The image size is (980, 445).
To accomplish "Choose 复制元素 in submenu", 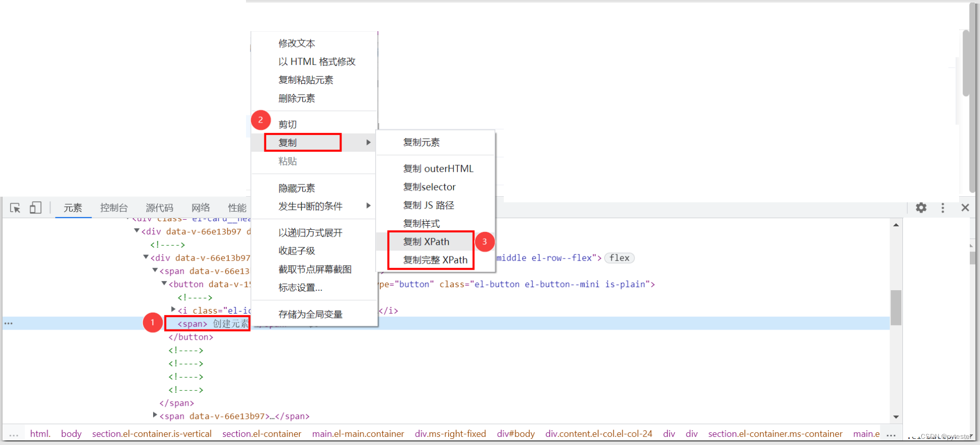I will coord(435,143).
